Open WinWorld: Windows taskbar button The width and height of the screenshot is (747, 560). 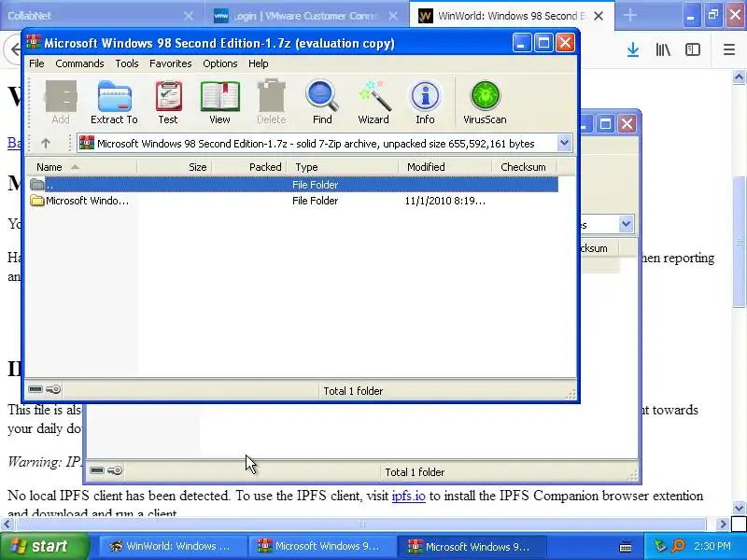tap(173, 546)
